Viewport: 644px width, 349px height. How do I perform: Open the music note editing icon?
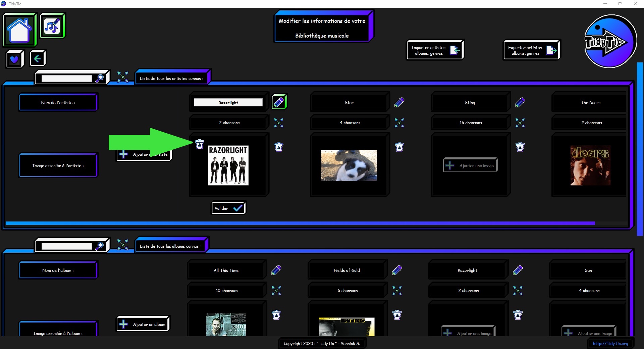[52, 26]
